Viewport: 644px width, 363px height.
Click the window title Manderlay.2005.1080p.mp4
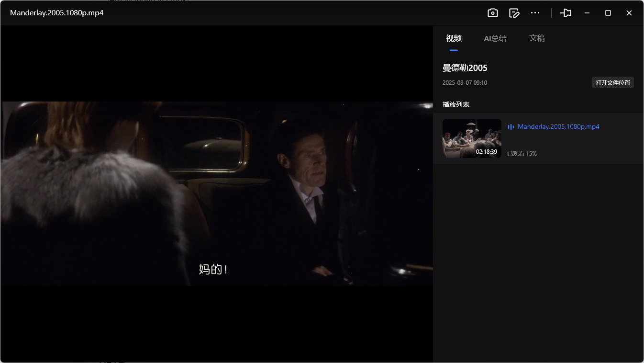pos(57,12)
